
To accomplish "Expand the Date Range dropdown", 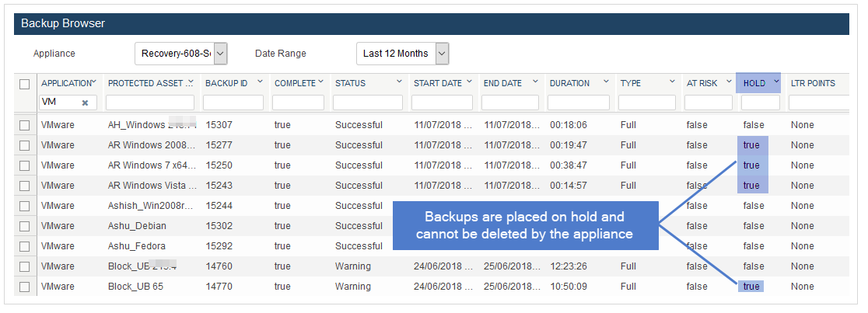I will (x=442, y=54).
